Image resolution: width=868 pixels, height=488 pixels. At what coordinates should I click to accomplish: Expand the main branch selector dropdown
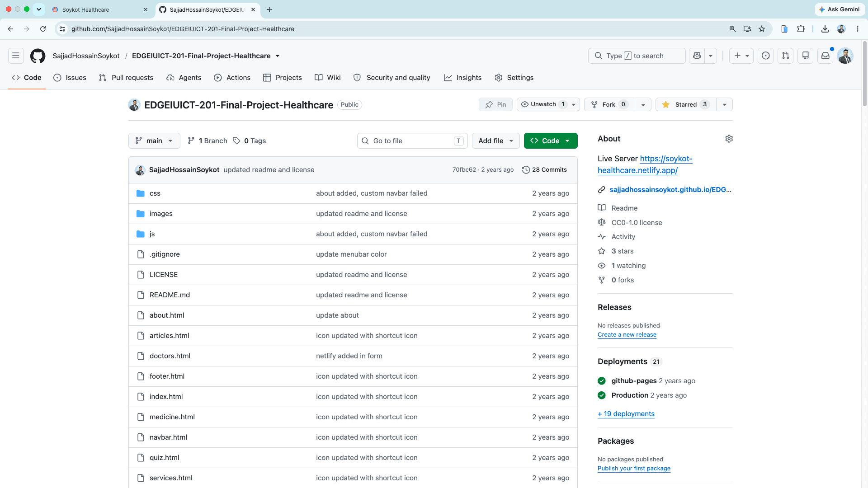point(154,141)
